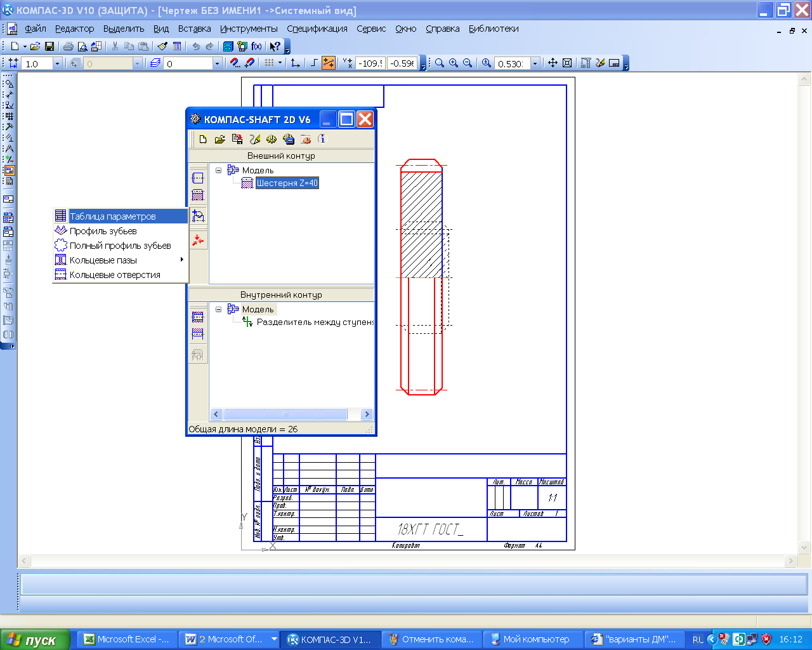This screenshot has width=812, height=650.
Task: Click the pan view cross-arrows icon
Action: tap(553, 63)
